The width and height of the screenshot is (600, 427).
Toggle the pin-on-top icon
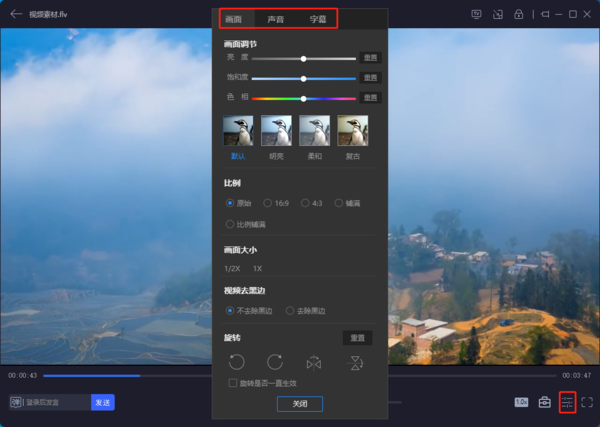545,15
